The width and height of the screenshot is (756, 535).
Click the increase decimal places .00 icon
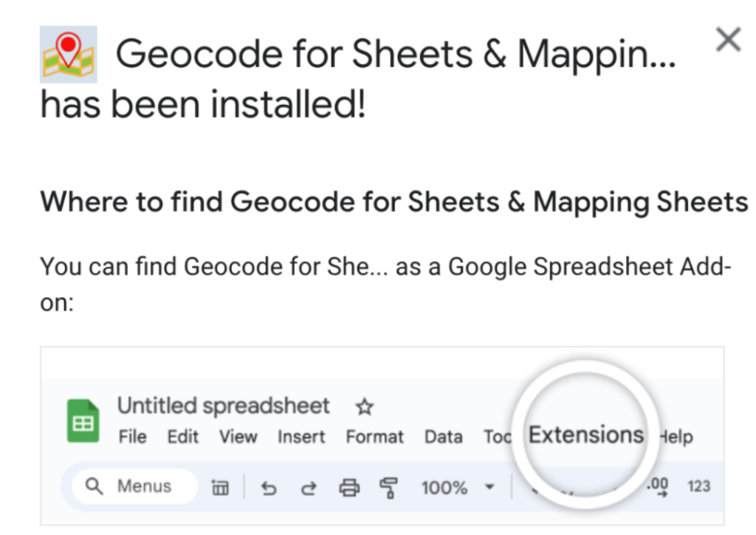coord(659,486)
